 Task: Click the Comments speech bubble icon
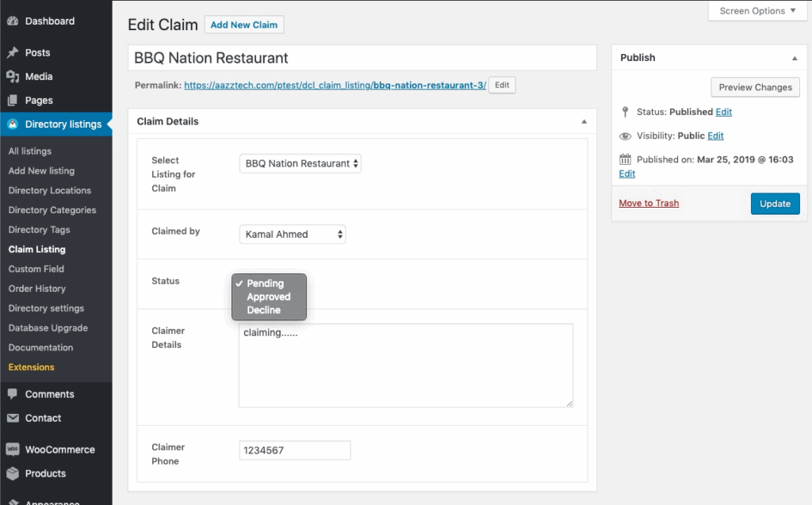point(13,394)
